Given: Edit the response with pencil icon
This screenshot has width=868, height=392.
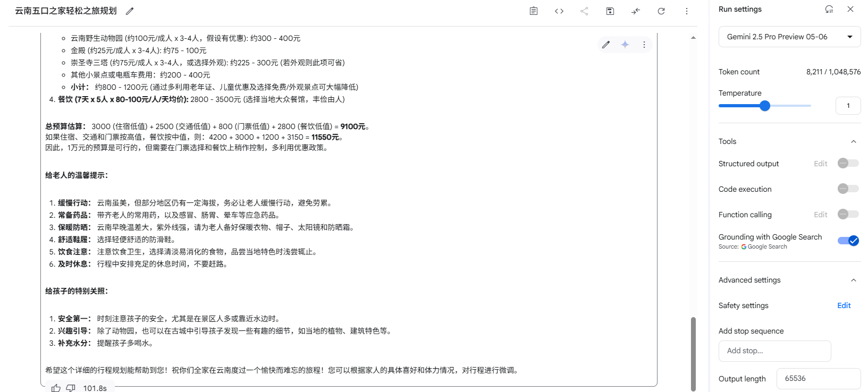Looking at the screenshot, I should (x=606, y=45).
